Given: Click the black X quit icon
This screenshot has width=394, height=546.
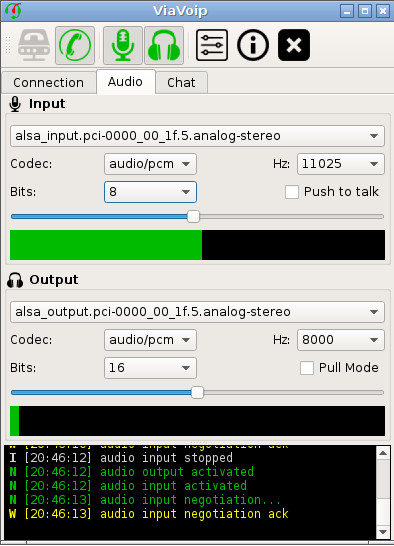Looking at the screenshot, I should tap(294, 45).
